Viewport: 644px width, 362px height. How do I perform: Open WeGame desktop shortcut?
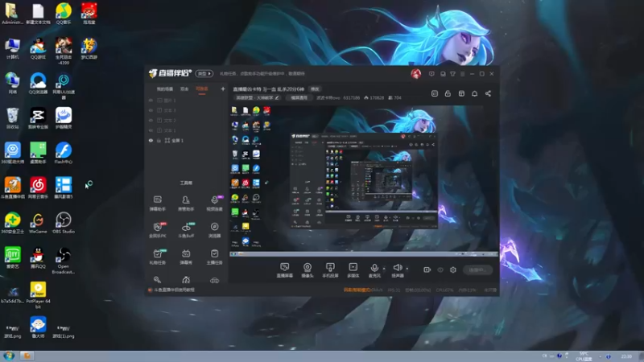38,223
